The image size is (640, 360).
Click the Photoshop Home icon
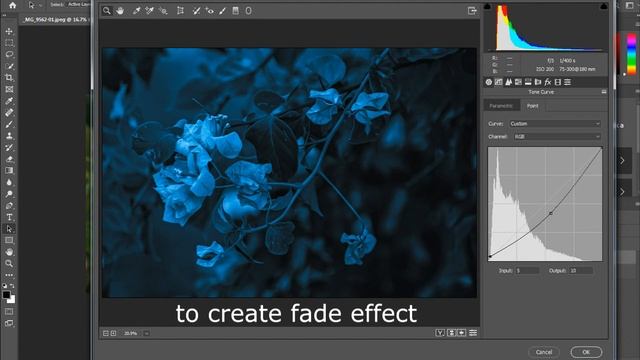coord(13,5)
